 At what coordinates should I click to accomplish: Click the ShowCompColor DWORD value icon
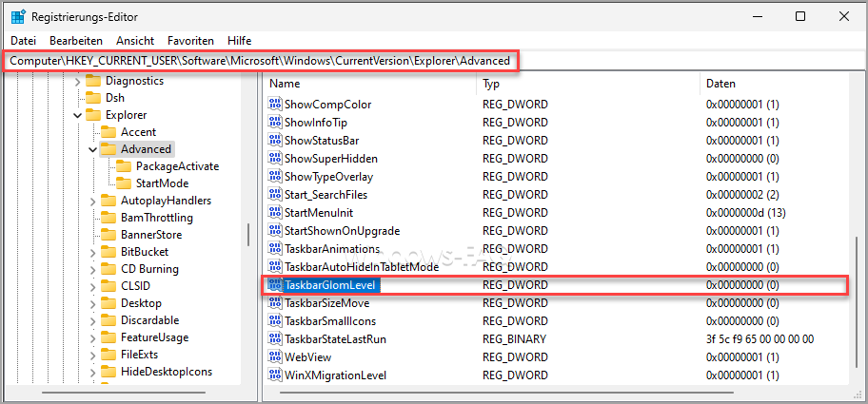point(274,104)
